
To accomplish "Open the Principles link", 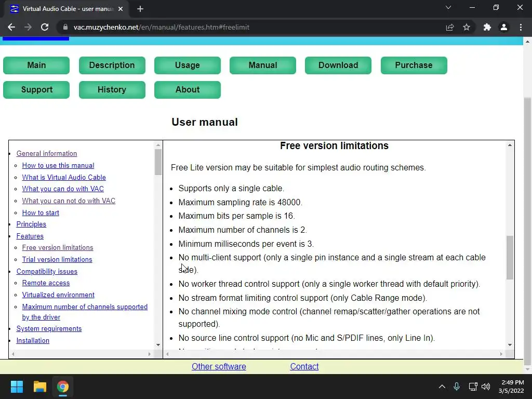I will 31,224.
